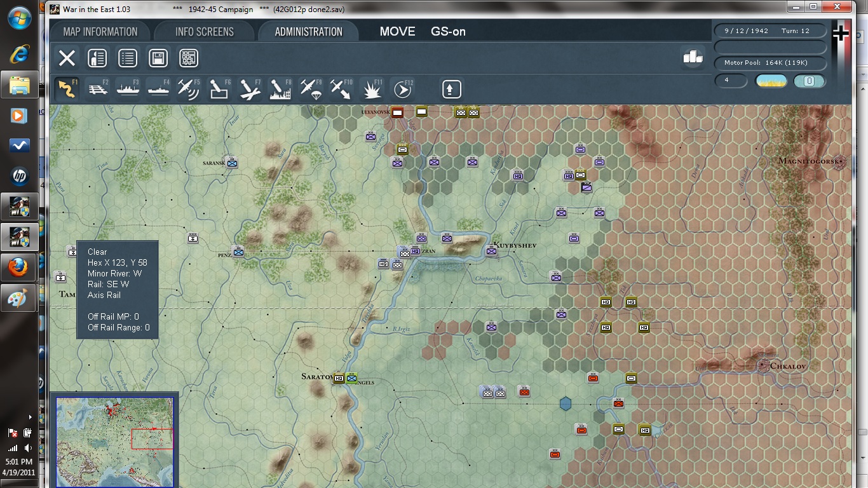Select the Administration tab
Screen dimensions: 868x488
(309, 32)
